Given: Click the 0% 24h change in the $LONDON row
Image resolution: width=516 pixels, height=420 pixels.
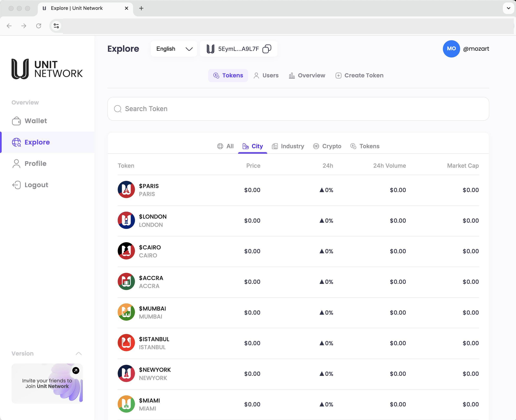Looking at the screenshot, I should 326,221.
